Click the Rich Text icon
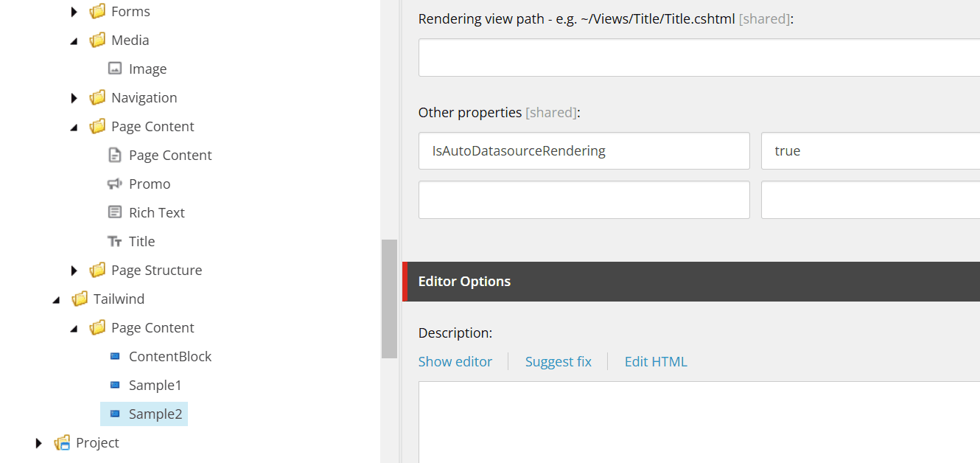Image resolution: width=980 pixels, height=463 pixels. pos(114,212)
